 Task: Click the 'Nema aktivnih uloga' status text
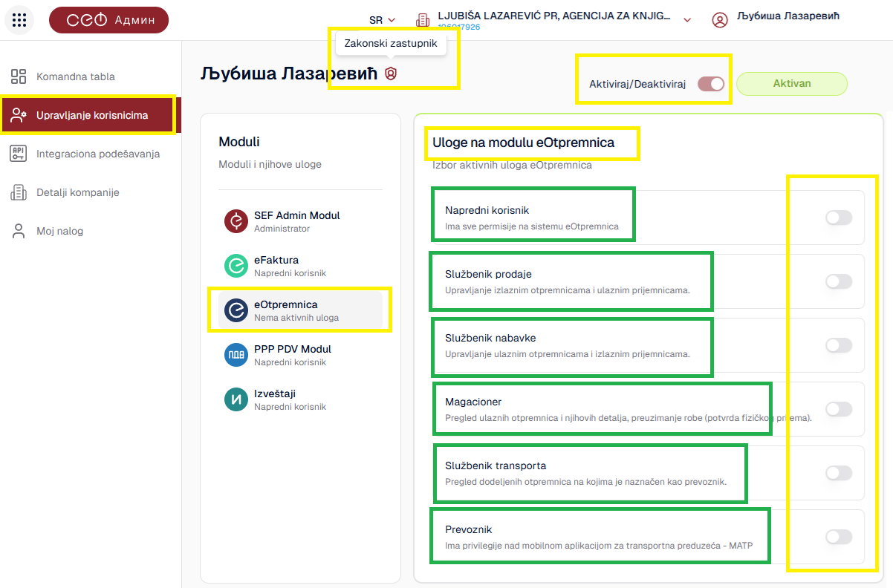pyautogui.click(x=296, y=318)
